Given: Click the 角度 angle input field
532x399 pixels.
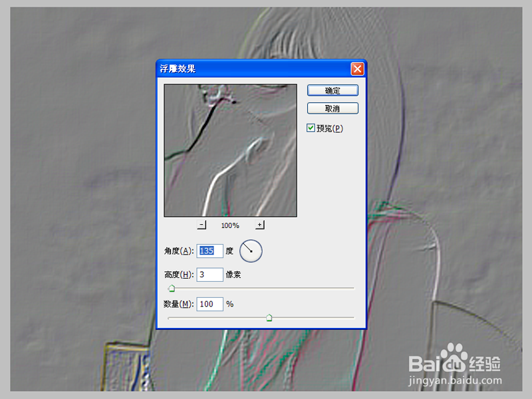Looking at the screenshot, I should pos(209,251).
